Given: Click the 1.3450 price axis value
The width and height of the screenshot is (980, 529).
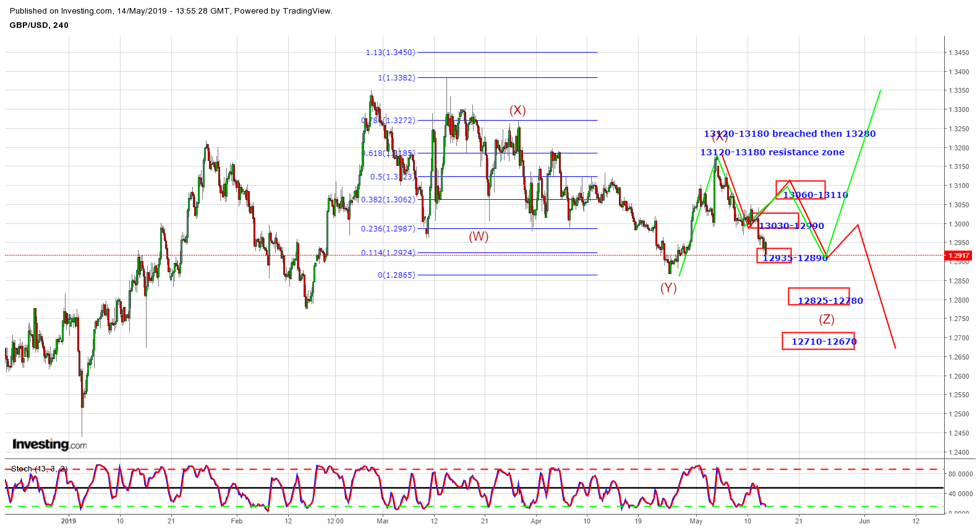Looking at the screenshot, I should tap(959, 53).
